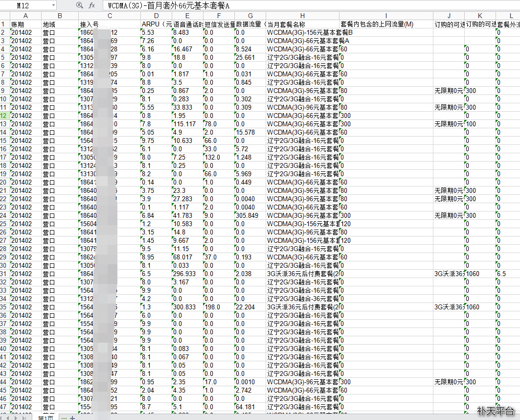Select column D header
Screen dimensions: 520x420
pos(156,16)
